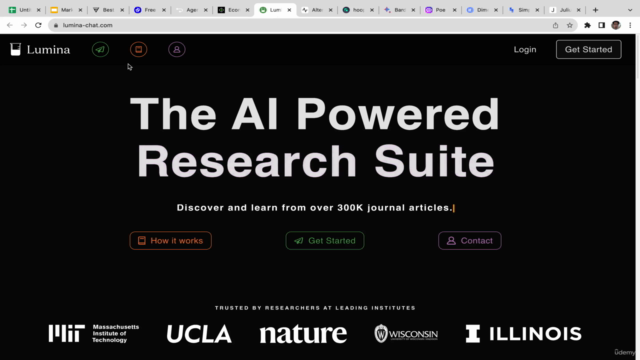Close the Bard tab
This screenshot has width=640, height=360.
(x=413, y=10)
